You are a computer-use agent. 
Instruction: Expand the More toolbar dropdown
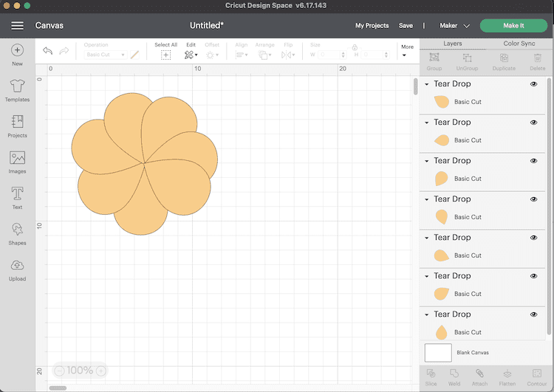click(x=407, y=50)
